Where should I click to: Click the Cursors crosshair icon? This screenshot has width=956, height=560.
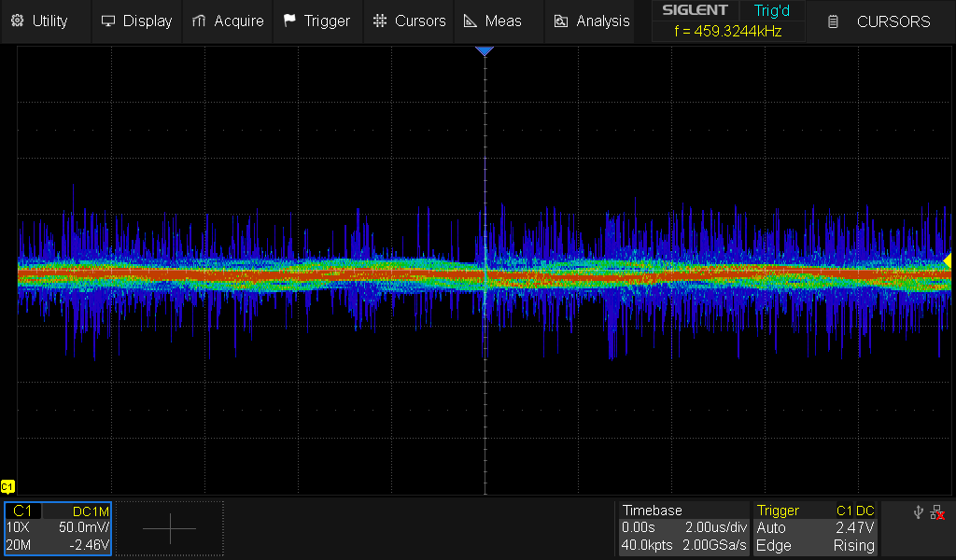click(379, 21)
